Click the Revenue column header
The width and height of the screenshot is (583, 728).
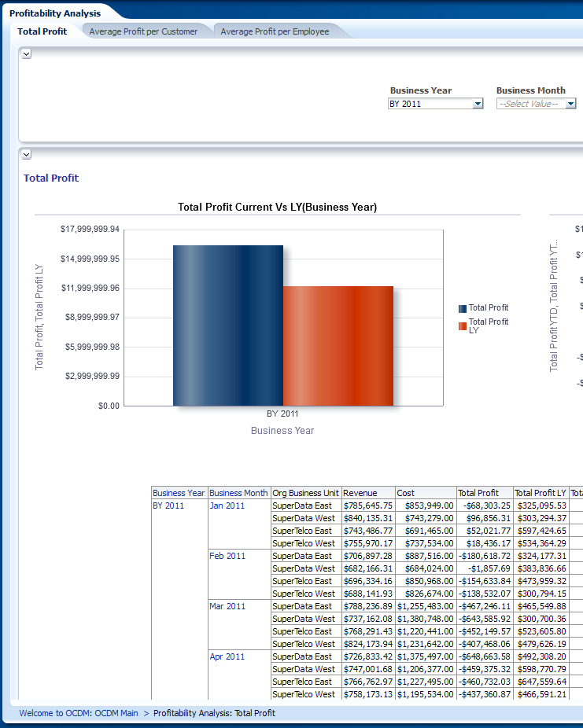360,493
